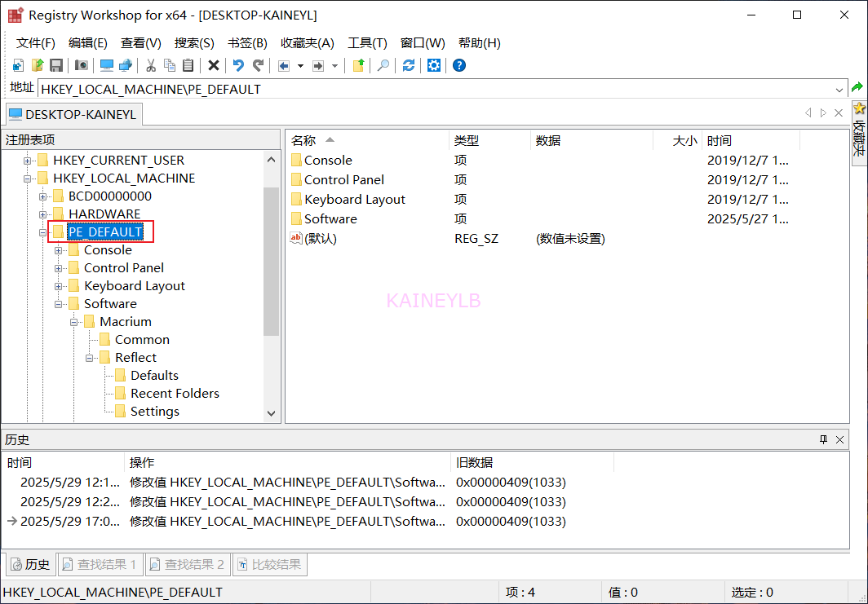Sort list by 名称 column header
Viewport: 868px width, 604px height.
click(366, 140)
